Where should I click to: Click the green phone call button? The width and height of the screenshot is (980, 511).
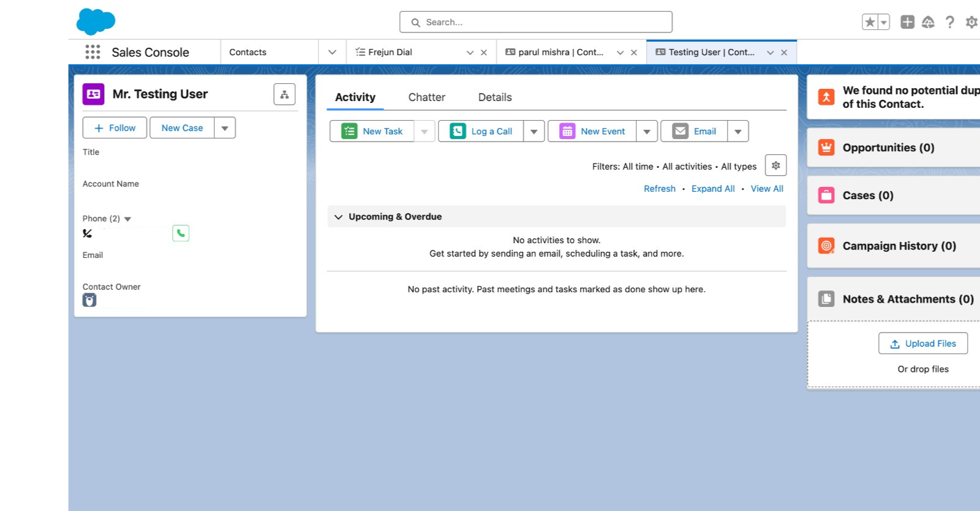click(181, 233)
